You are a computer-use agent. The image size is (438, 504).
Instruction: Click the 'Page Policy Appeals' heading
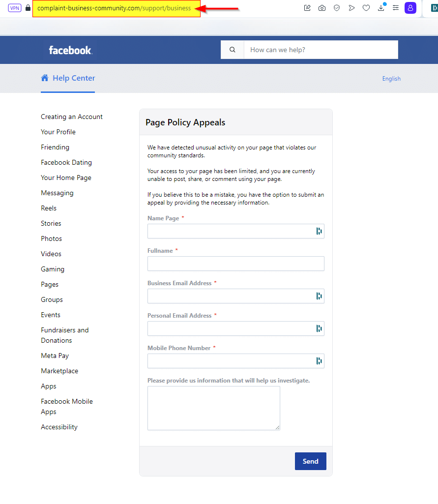click(185, 122)
